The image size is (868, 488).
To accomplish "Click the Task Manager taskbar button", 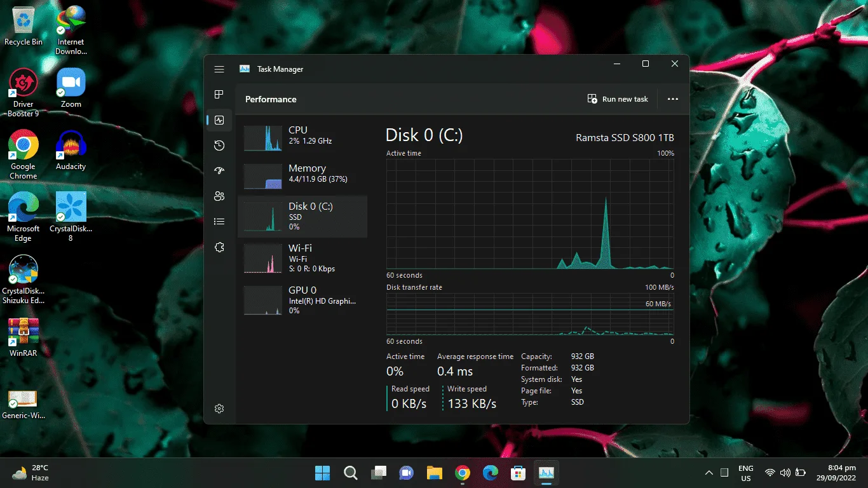I will (546, 473).
